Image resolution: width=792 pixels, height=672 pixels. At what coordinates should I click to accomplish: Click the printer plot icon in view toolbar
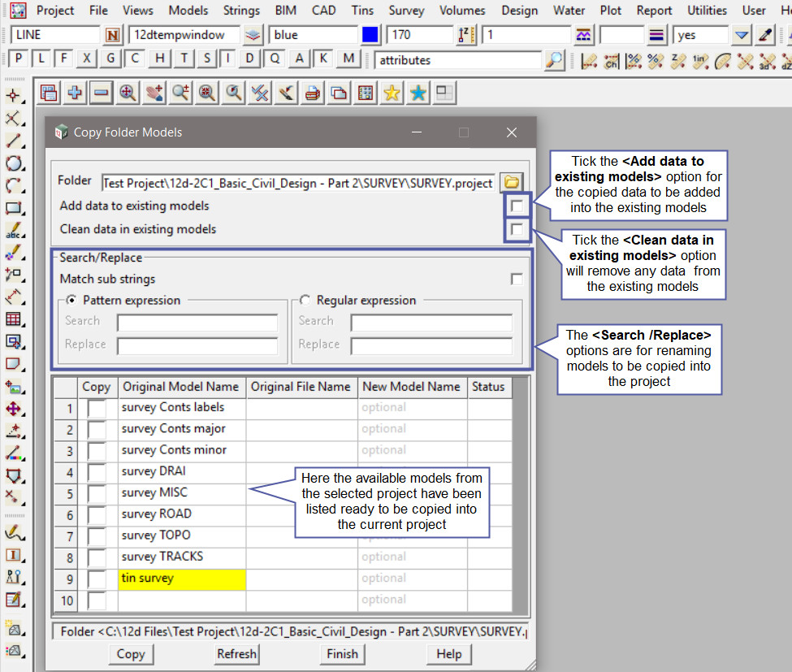(312, 93)
